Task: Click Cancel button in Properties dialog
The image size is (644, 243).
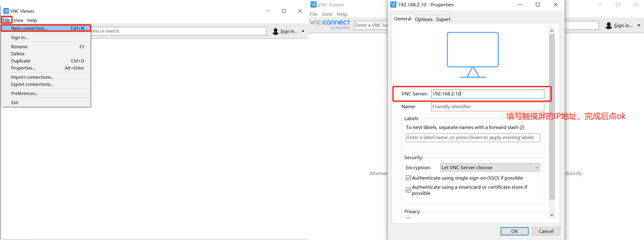Action: pos(546,231)
